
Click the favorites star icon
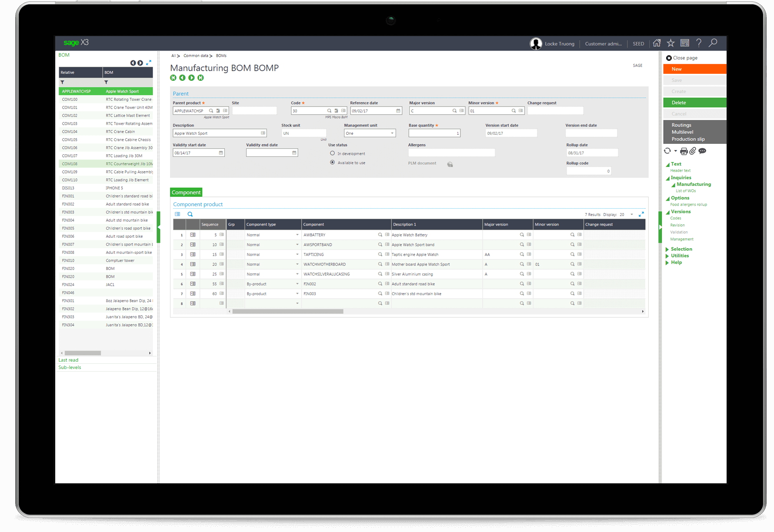(x=671, y=43)
